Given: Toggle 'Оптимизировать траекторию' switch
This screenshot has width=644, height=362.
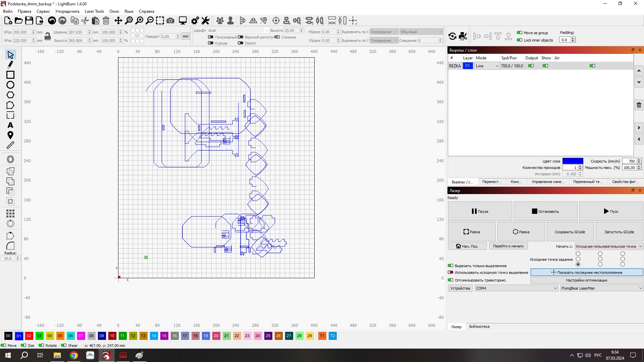Looking at the screenshot, I should tap(450, 280).
